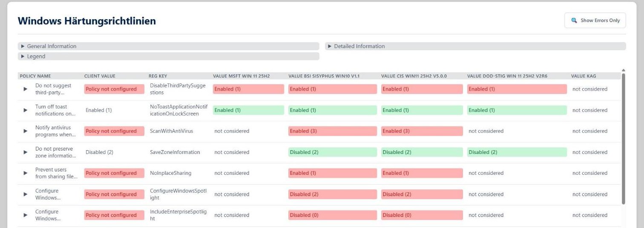Click policy name Turn off toast notifications
The image size is (644, 228).
click(x=55, y=110)
